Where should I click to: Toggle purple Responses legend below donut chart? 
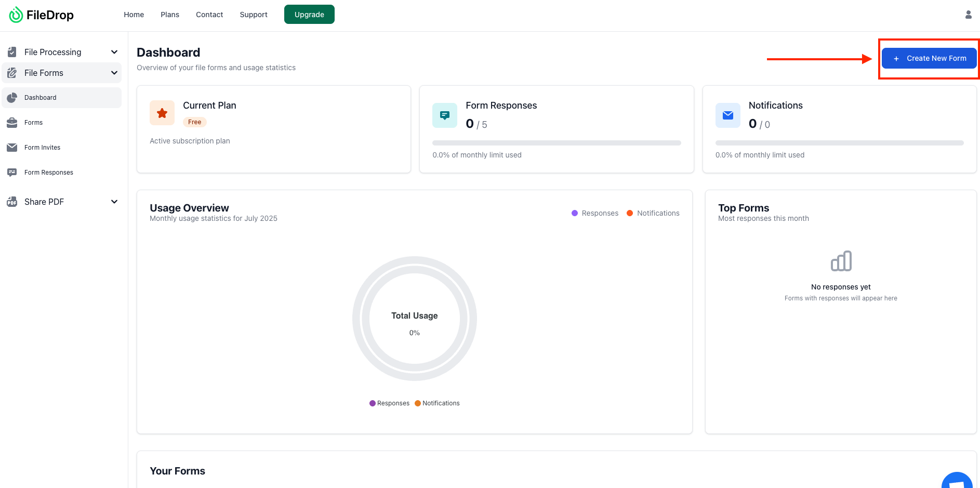(x=389, y=403)
